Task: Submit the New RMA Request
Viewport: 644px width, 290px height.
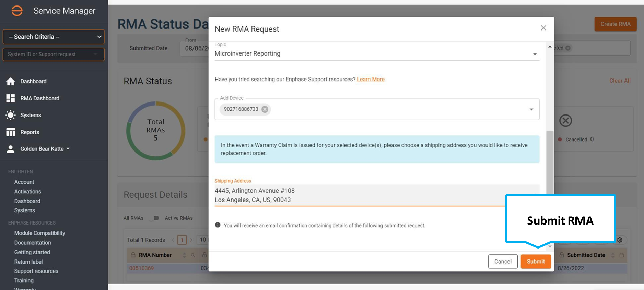Action: click(536, 262)
